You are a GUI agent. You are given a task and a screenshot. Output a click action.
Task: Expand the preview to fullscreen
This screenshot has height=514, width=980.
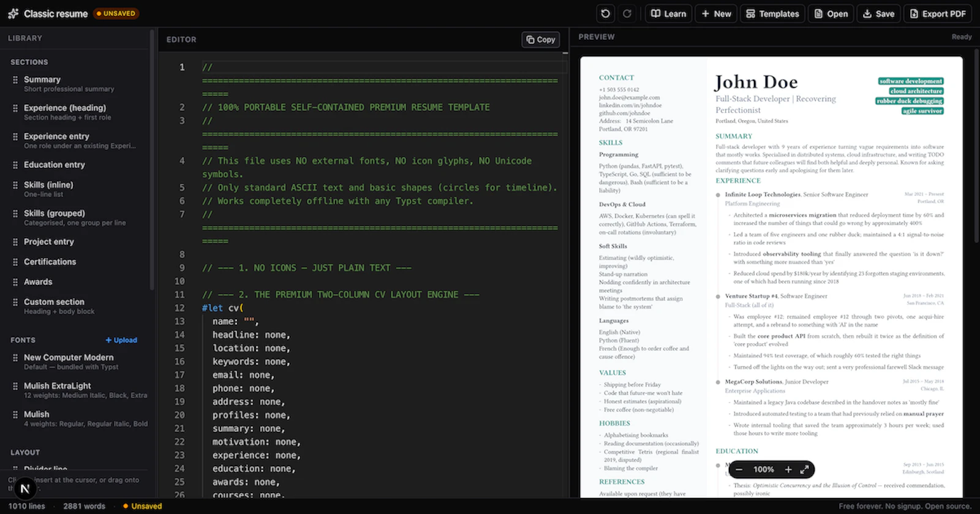click(805, 470)
